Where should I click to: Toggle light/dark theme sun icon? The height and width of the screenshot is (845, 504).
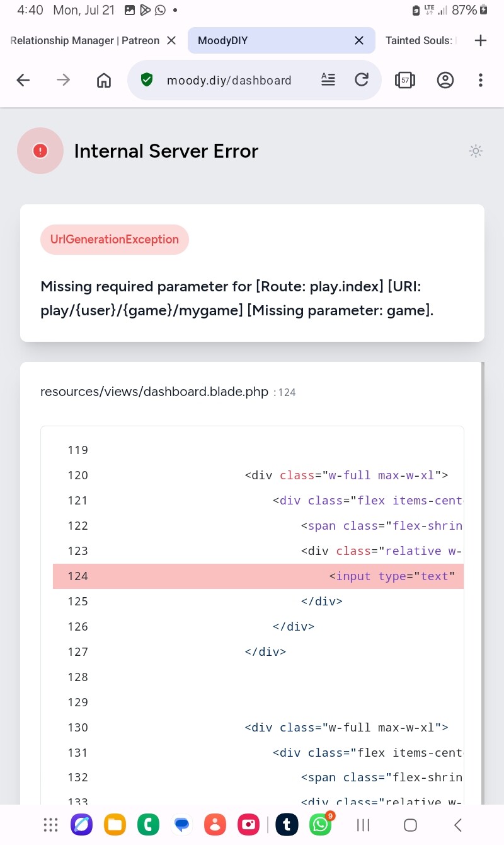pos(476,151)
